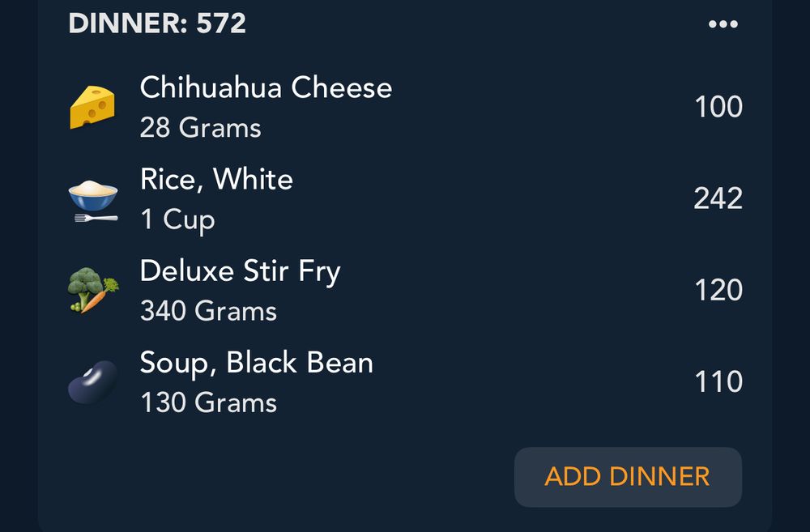Click the 340 Grams label under Deluxe Stir Fry

coord(207,311)
